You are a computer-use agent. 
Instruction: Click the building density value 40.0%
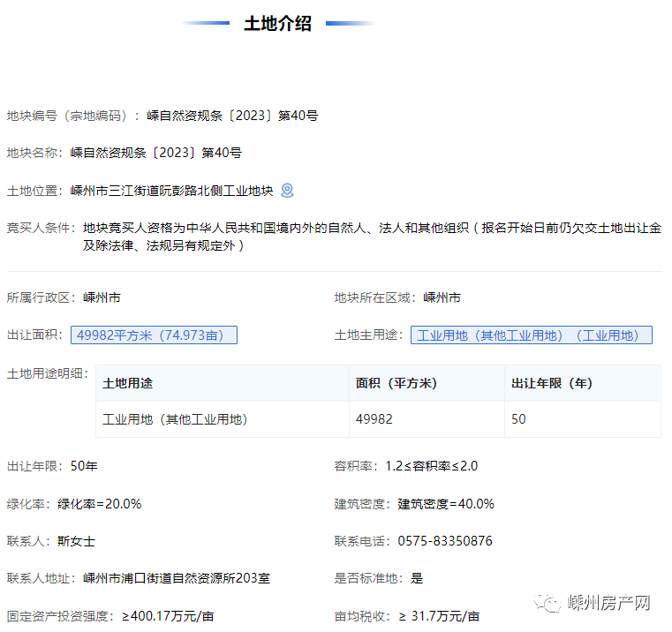point(446,504)
